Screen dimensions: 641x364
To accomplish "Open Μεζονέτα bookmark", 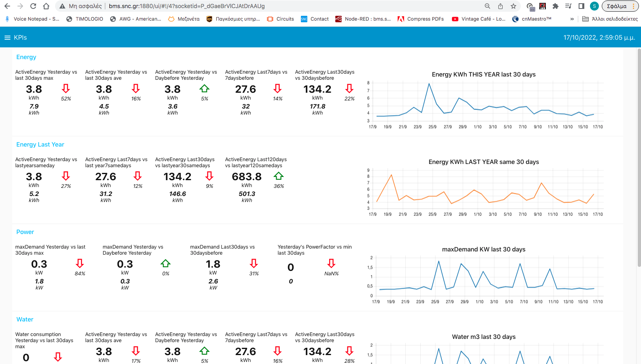I will (184, 19).
